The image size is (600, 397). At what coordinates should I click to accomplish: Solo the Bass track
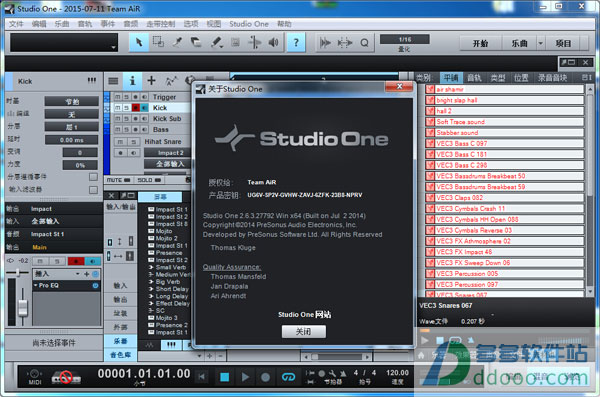[126, 129]
